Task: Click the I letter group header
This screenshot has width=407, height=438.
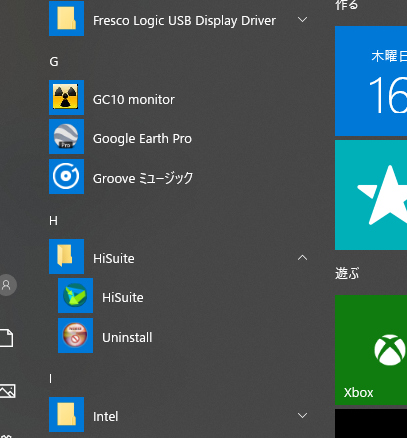Action: point(51,379)
